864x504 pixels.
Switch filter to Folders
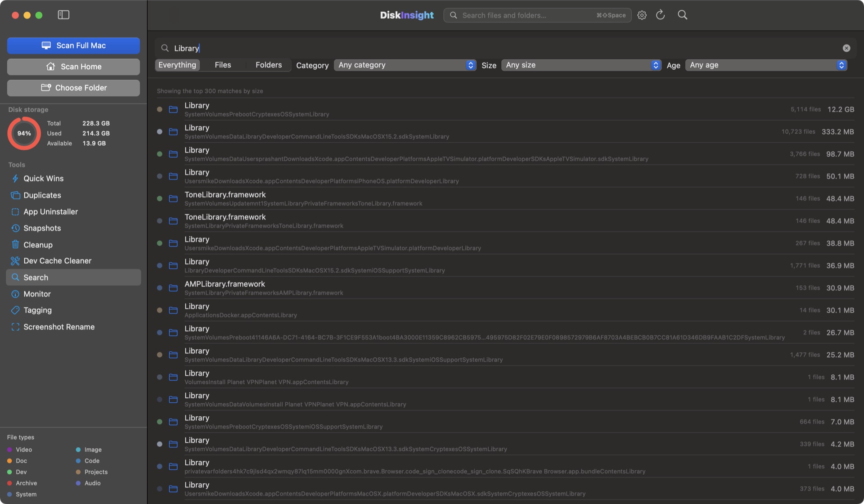[269, 65]
